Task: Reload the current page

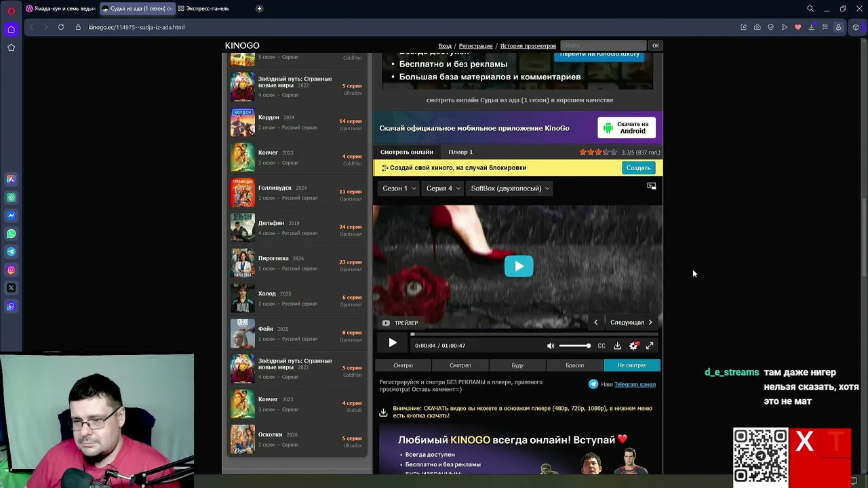Action: (x=61, y=27)
